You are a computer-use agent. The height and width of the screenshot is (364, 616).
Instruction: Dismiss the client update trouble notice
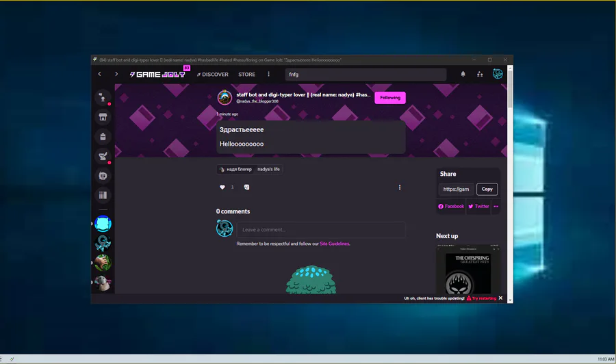point(500,298)
